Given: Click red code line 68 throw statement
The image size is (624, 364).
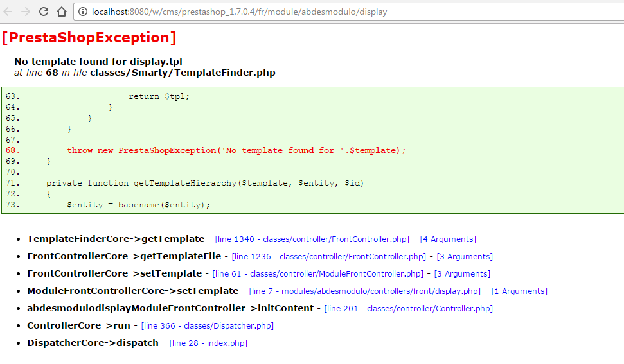Looking at the screenshot, I should 236,150.
